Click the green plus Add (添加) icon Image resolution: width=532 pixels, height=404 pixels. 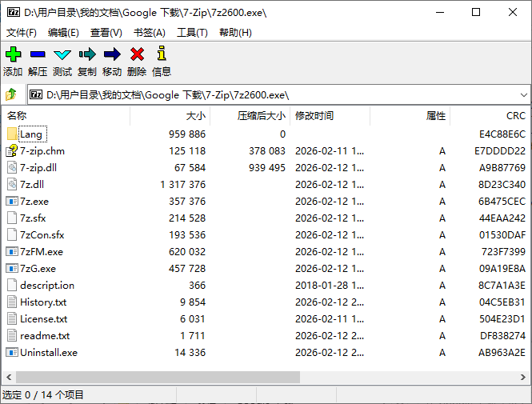(x=14, y=54)
